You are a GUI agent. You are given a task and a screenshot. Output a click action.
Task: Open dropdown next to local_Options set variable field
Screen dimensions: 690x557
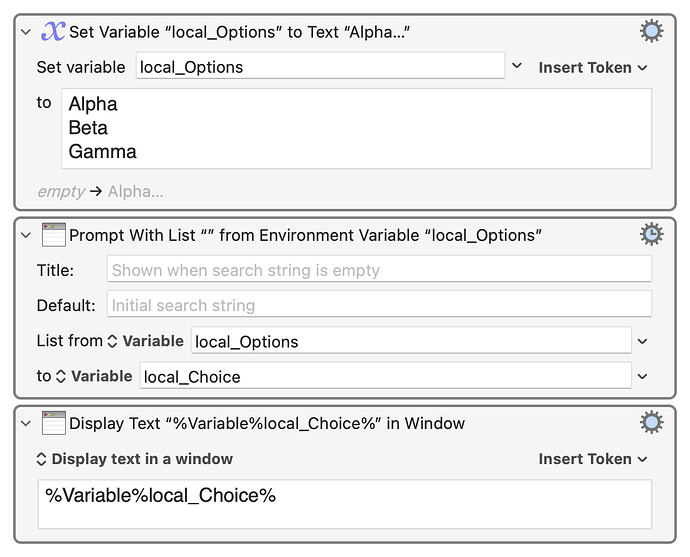click(x=517, y=67)
